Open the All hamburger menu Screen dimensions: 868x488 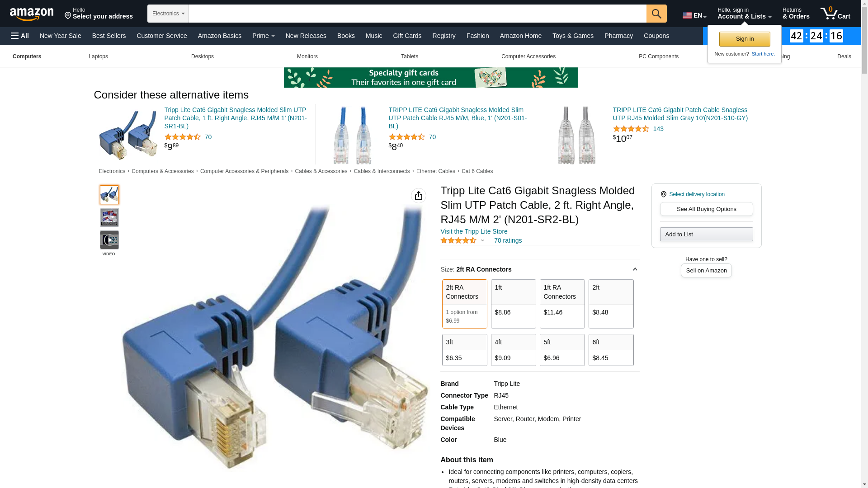[20, 36]
